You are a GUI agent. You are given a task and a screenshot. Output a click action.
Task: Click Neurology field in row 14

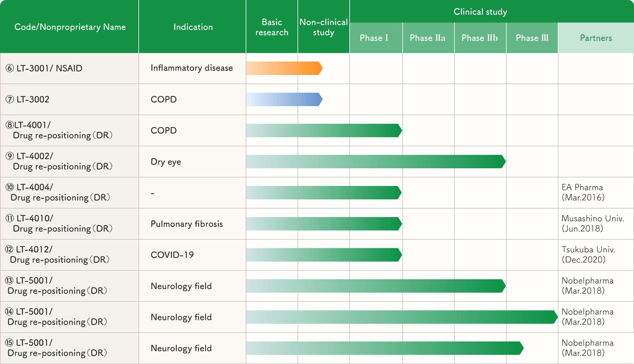181,317
